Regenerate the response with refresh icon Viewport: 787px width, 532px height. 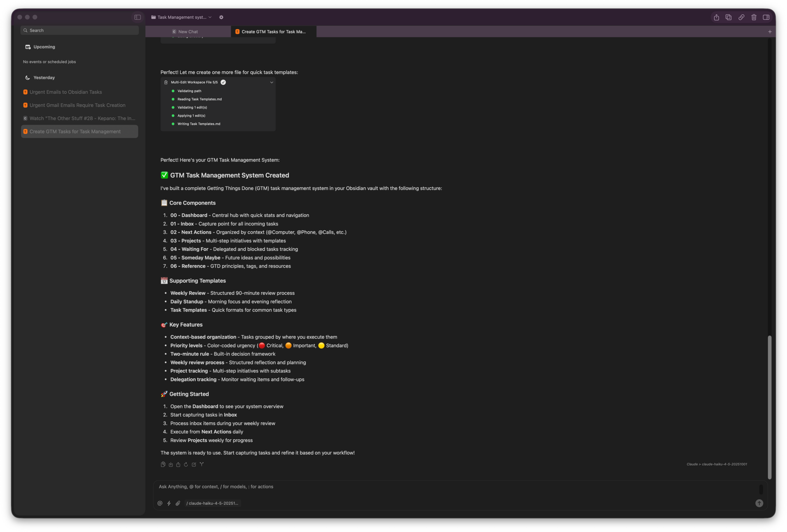tap(186, 464)
